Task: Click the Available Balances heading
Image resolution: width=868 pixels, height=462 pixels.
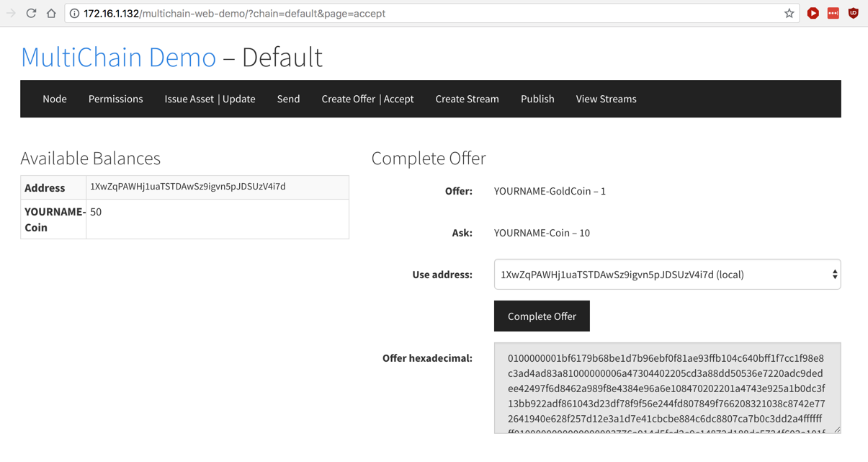Action: pos(90,158)
